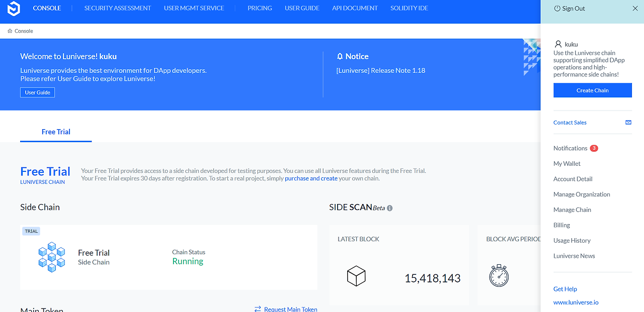Open the CONSOLE menu
Image resolution: width=644 pixels, height=312 pixels.
tap(47, 8)
